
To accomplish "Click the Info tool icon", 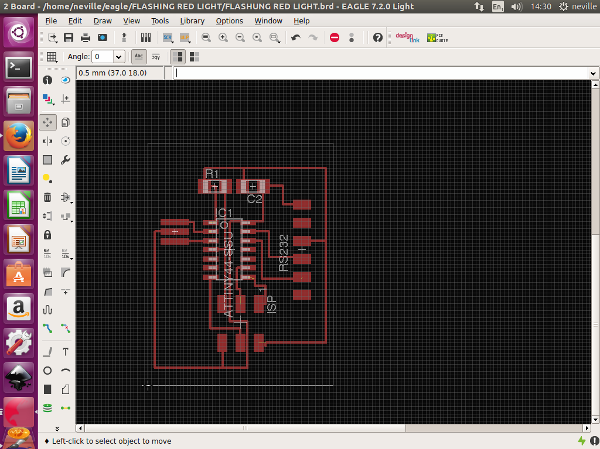I will pyautogui.click(x=48, y=79).
